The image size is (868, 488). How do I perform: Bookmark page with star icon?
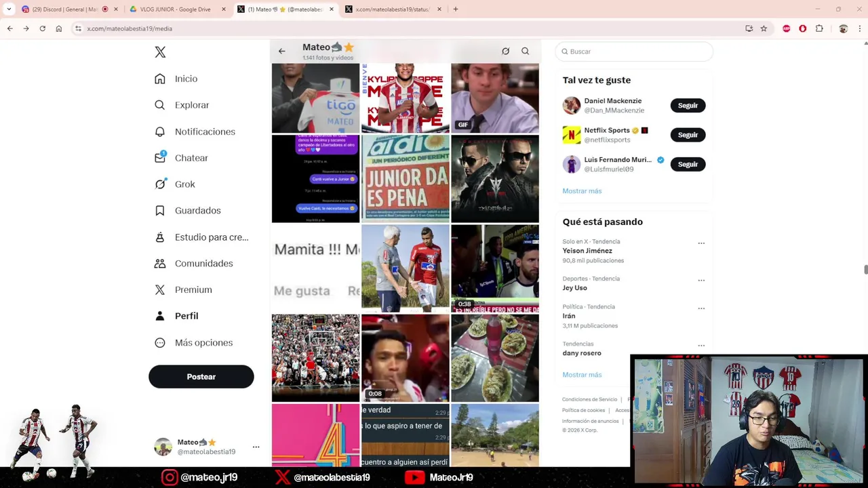pos(764,28)
